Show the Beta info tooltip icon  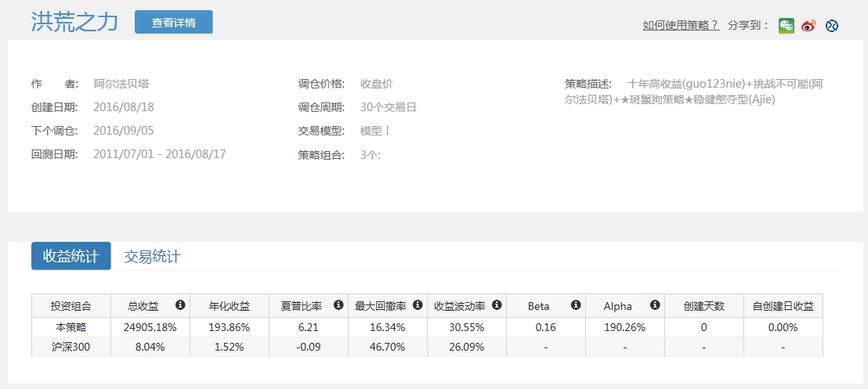pos(576,305)
